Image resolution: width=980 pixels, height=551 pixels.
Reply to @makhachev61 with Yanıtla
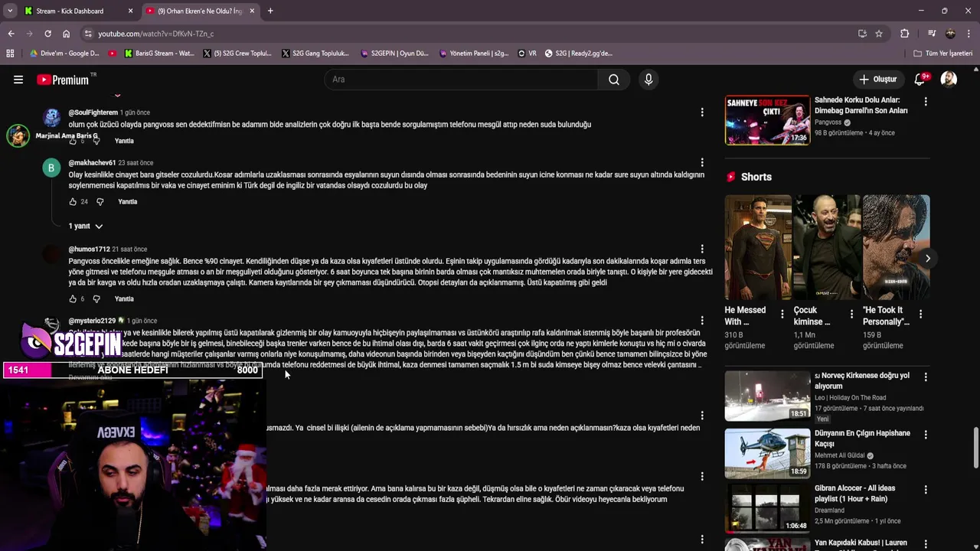click(127, 202)
